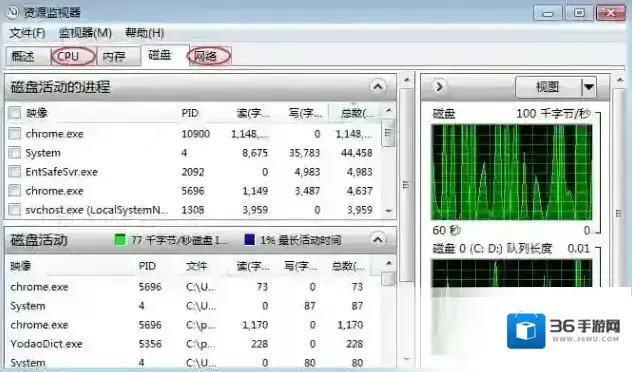The image size is (632, 372).
Task: Click the process list scroll-down arrow
Action: (x=389, y=210)
